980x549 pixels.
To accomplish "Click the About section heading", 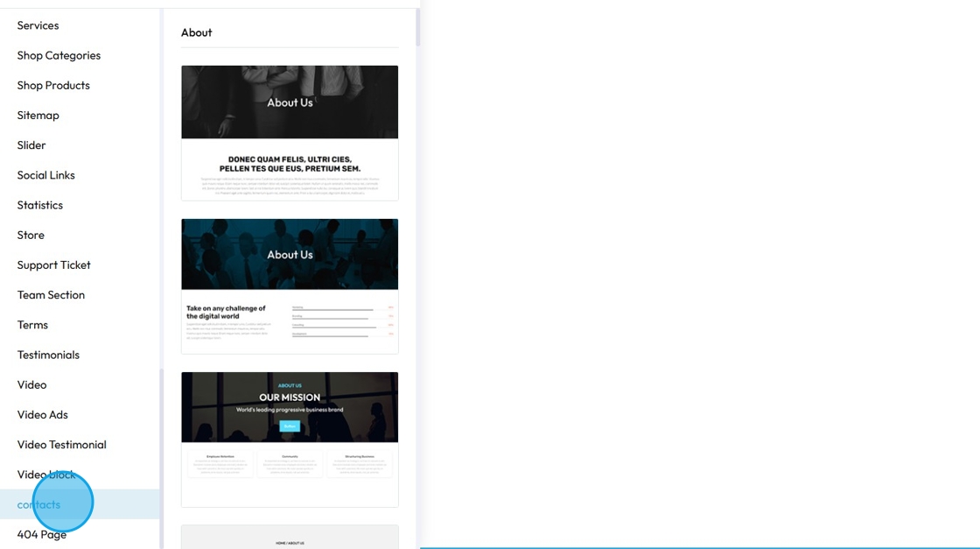I will pyautogui.click(x=197, y=32).
